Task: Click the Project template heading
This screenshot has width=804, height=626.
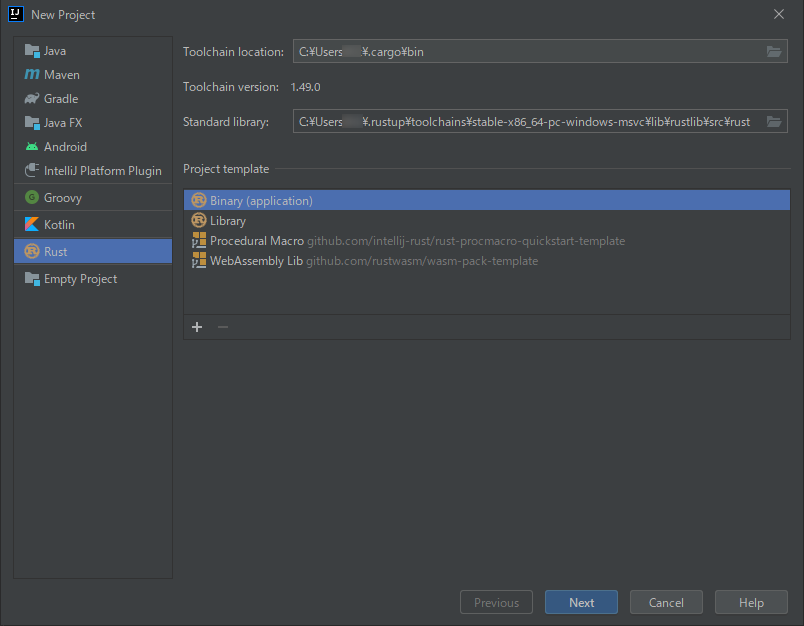Action: pyautogui.click(x=226, y=169)
